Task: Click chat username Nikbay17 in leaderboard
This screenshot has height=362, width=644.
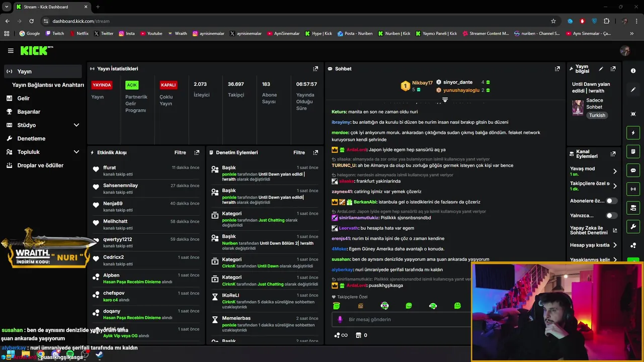Action: [x=422, y=83]
